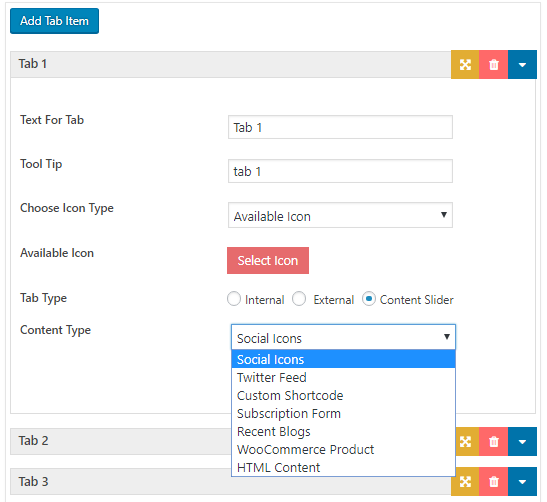Focus the Text For Tab input
Viewport: 547px width, 502px height.
click(340, 127)
